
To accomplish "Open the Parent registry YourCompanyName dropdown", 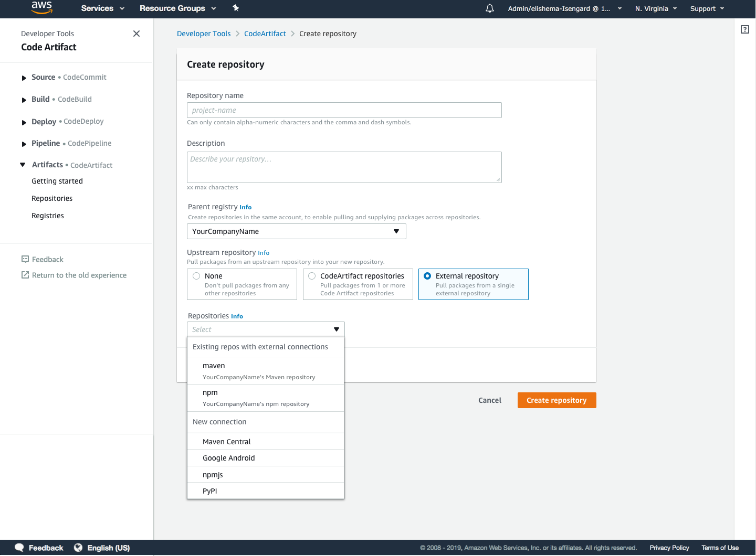I will point(297,231).
